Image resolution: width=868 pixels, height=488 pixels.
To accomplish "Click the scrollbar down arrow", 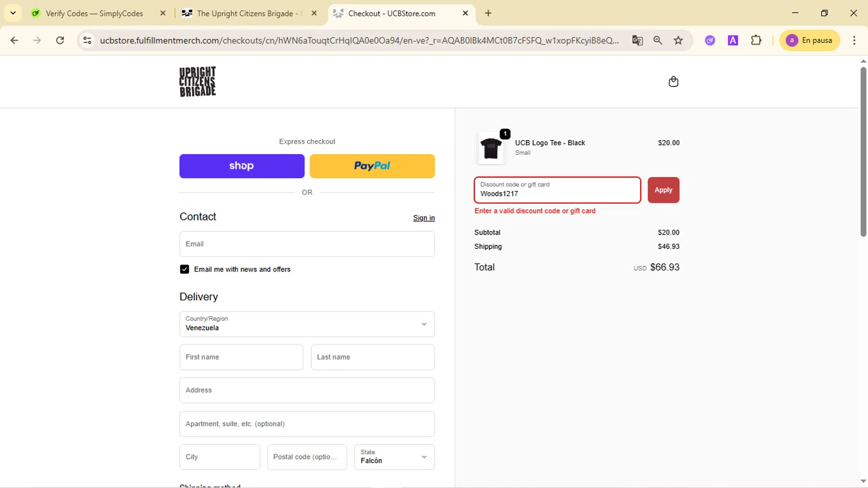I will [x=863, y=482].
